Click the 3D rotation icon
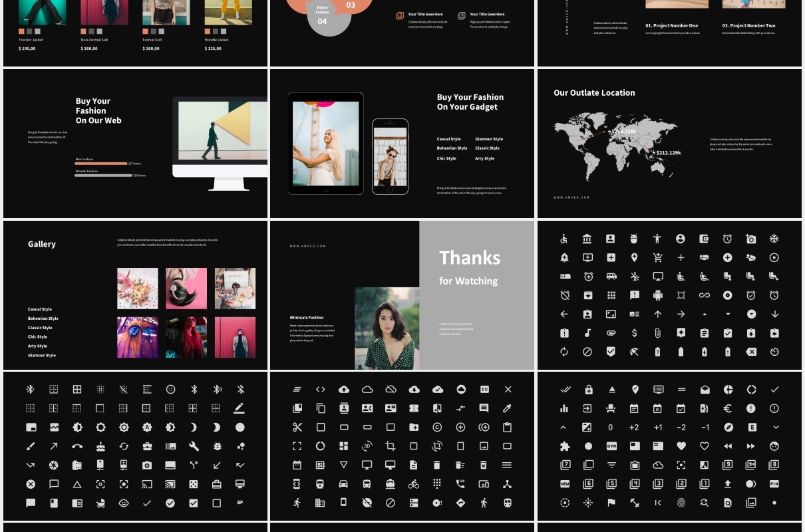Screen dimensions: 805x532 click(x=367, y=446)
